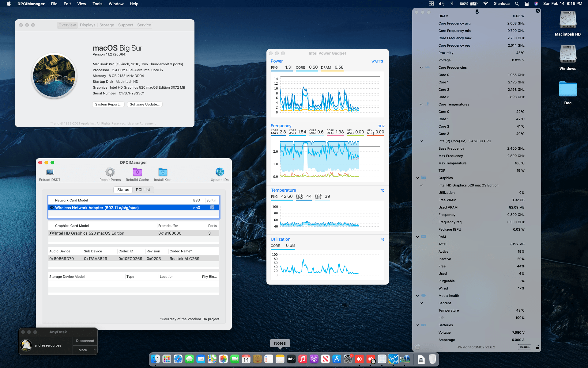
Task: Switch to PCI List tab in DPCIManager
Action: 143,190
